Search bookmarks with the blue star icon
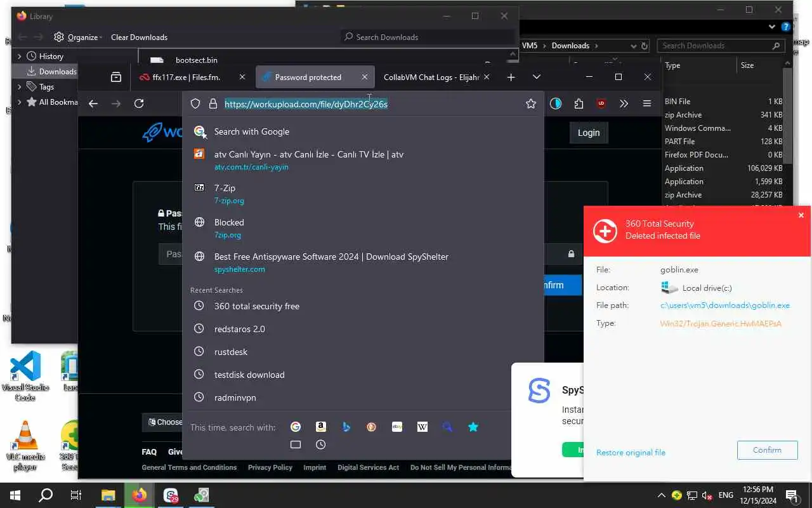 [x=473, y=427]
